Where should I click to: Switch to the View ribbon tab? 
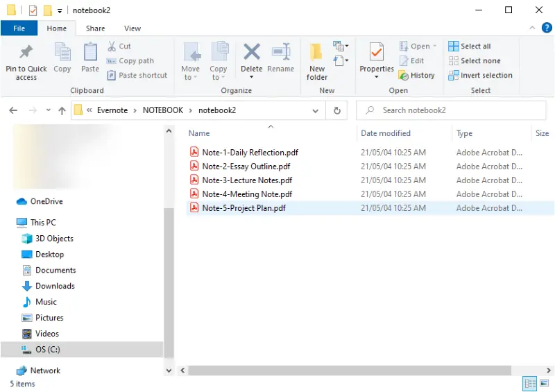[133, 28]
